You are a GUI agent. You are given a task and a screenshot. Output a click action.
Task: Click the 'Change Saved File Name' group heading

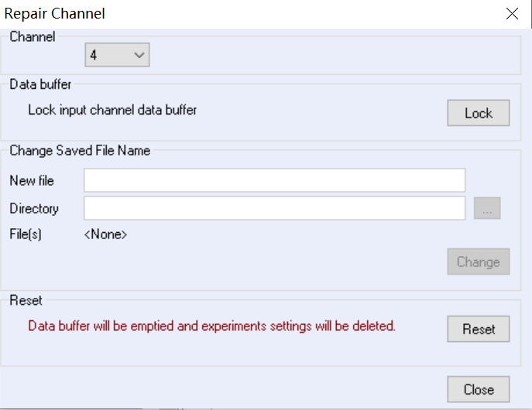click(80, 150)
